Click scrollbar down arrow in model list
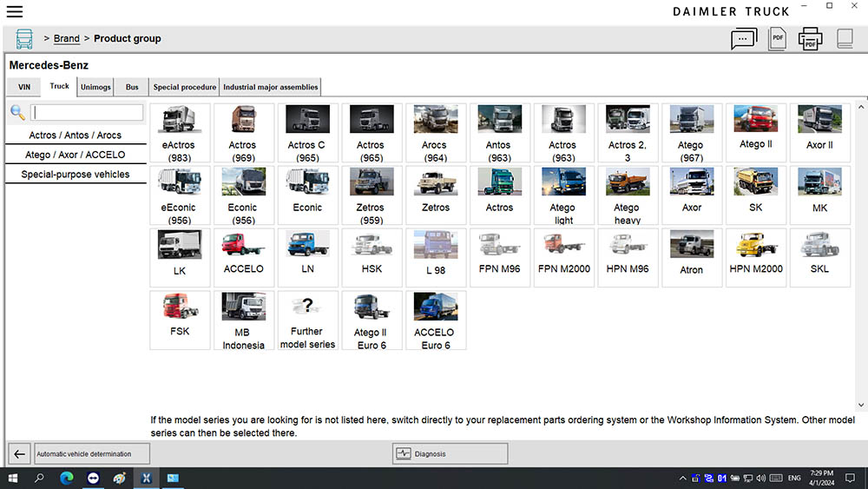 861,405
